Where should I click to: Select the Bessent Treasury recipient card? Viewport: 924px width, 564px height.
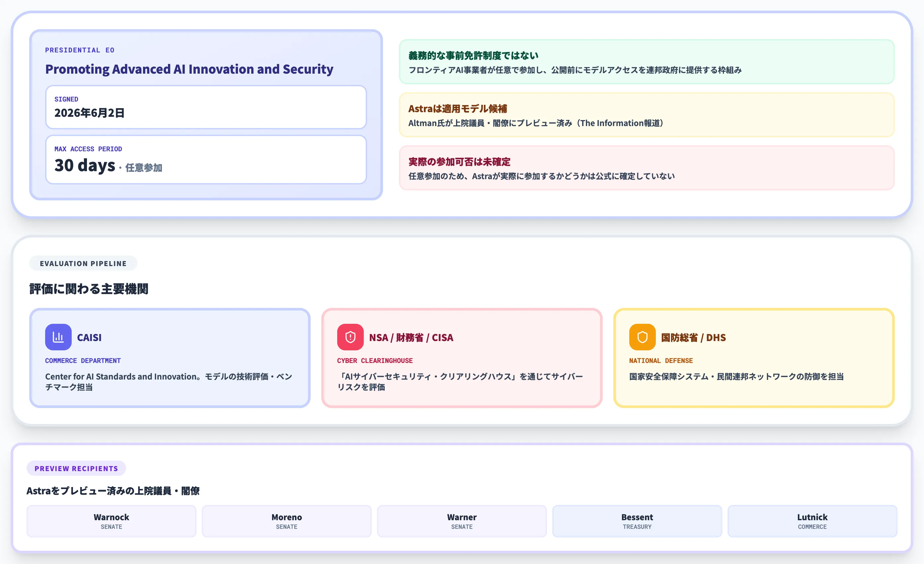(637, 521)
